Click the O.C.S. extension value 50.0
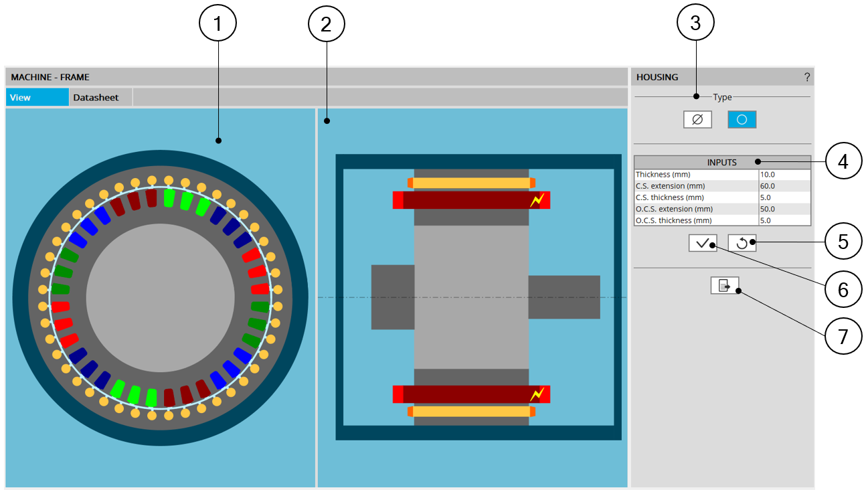 point(784,209)
